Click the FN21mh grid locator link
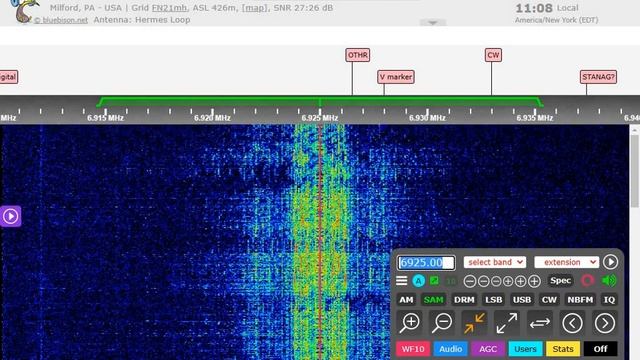The height and width of the screenshot is (360, 640). pos(169,8)
